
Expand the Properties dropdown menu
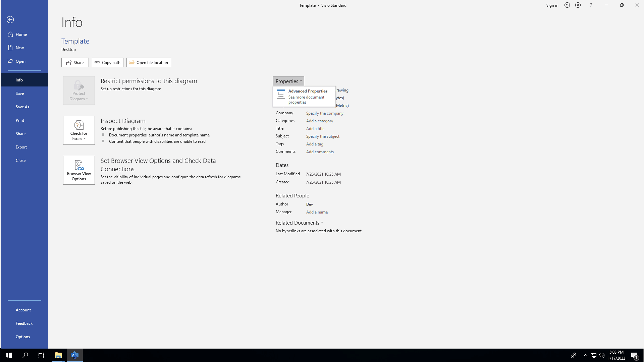click(288, 81)
